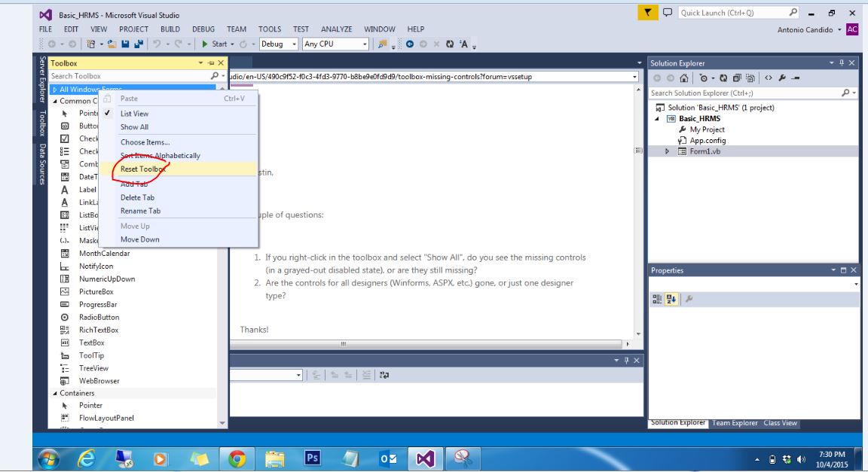The image size is (868, 472).
Task: Expand the Form1.vb node arrow
Action: 667,151
